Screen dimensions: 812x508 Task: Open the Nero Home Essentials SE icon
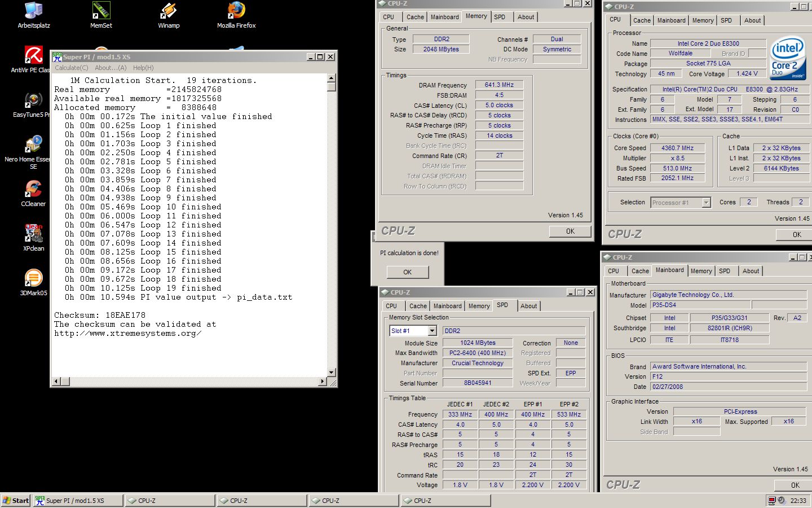[x=33, y=152]
